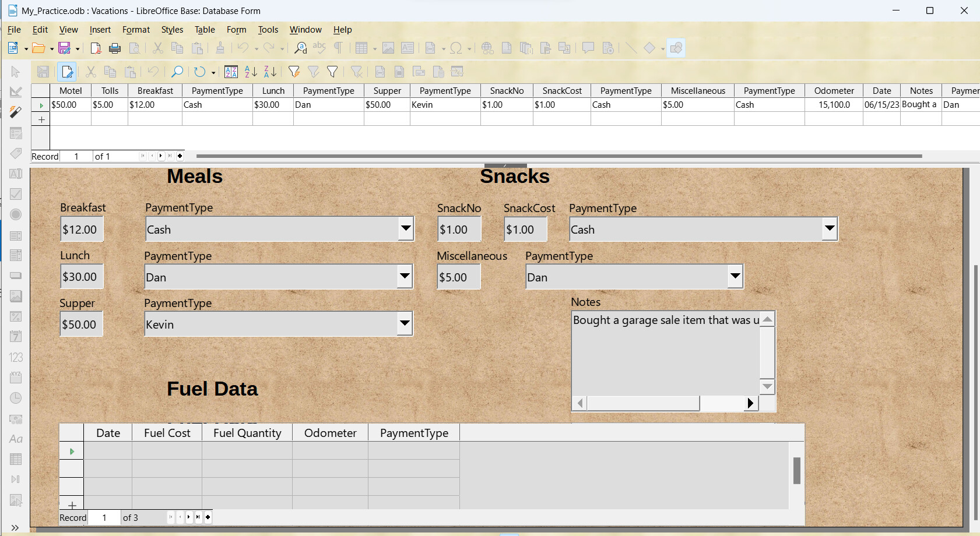Open the Standard Filter funnel icon
The image size is (980, 536).
tap(332, 72)
